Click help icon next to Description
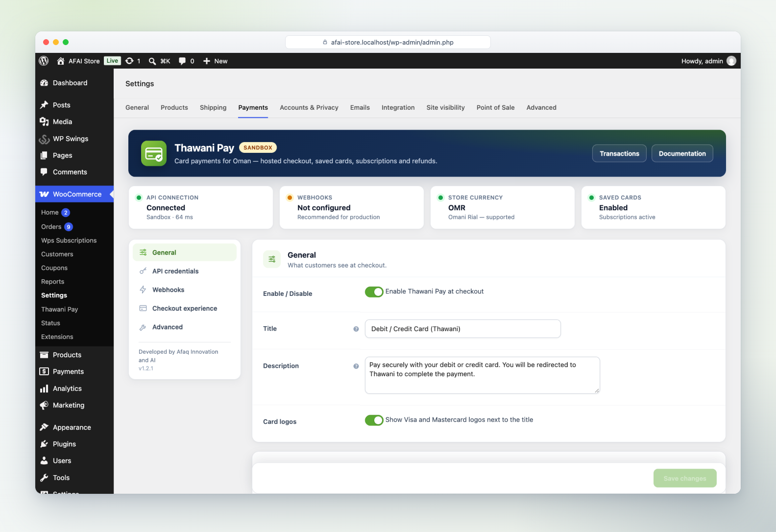 [356, 366]
